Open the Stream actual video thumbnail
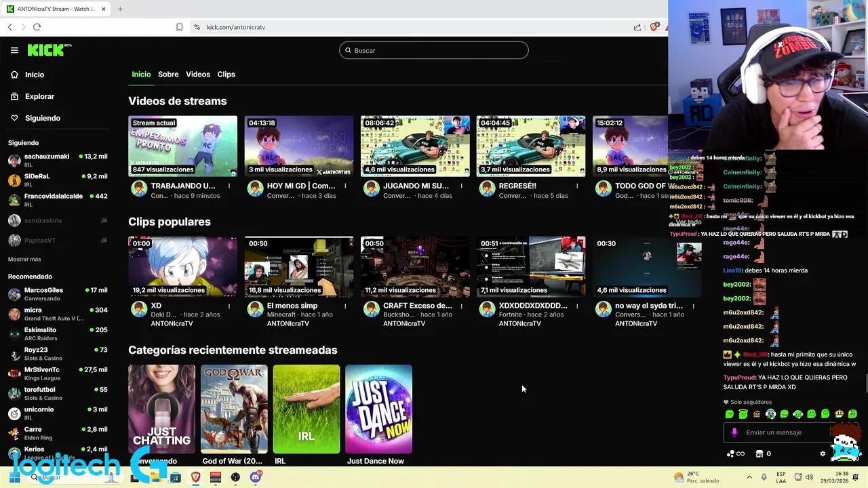This screenshot has width=868, height=488. coord(183,146)
